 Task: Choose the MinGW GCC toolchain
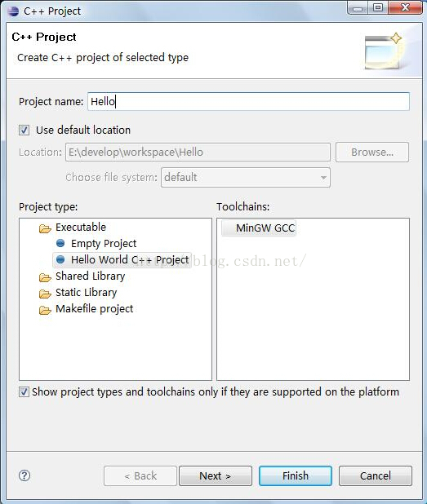tap(259, 228)
